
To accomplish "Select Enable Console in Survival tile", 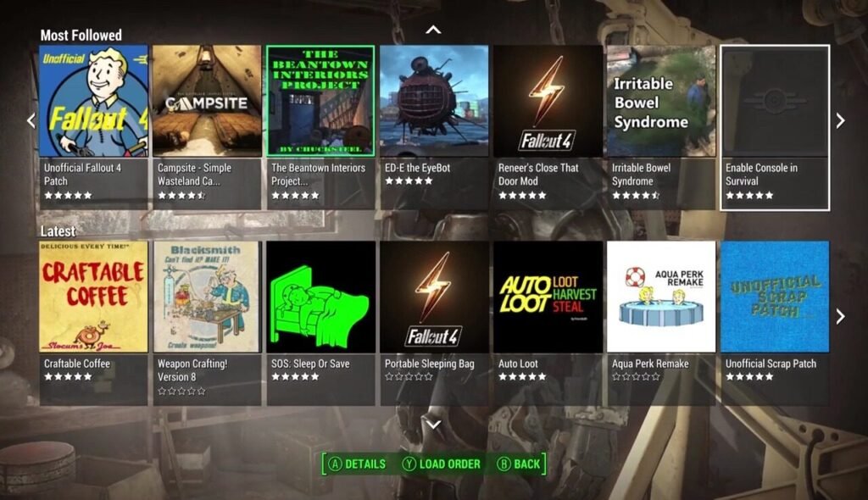I will (775, 127).
